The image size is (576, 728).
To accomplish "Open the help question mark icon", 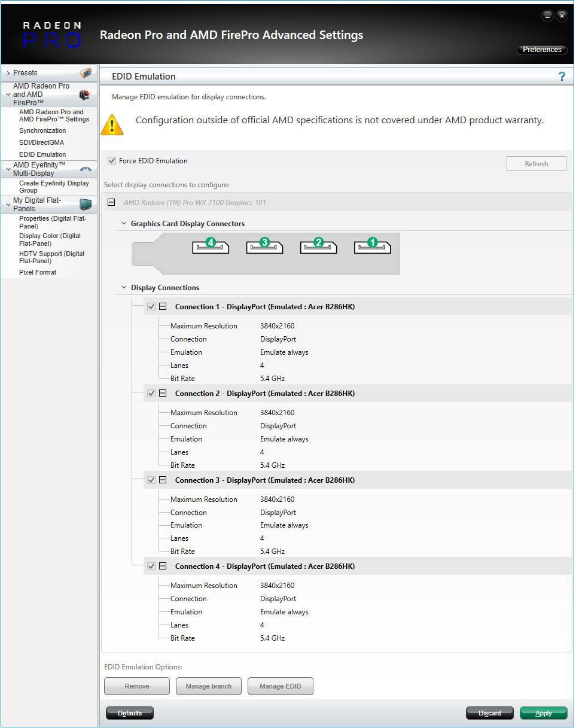I will tap(561, 77).
